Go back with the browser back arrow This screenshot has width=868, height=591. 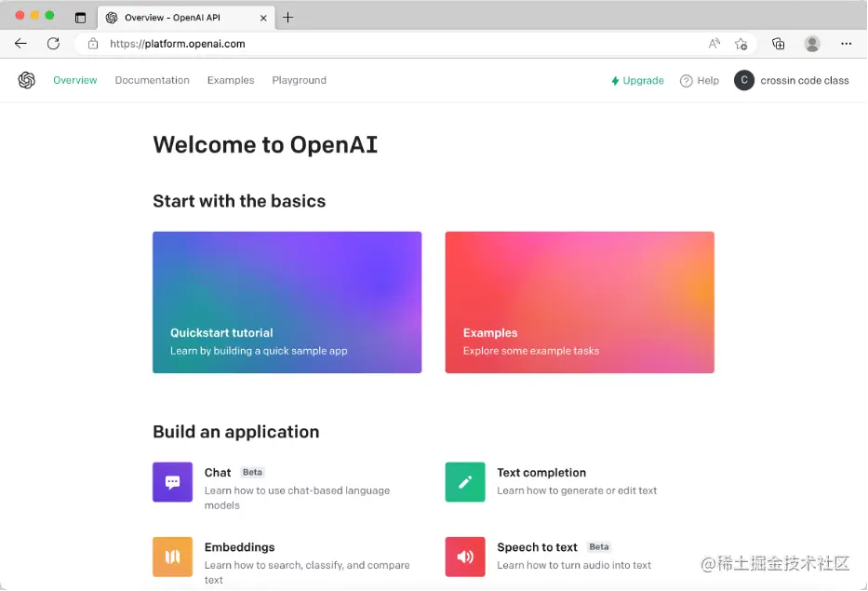click(20, 44)
